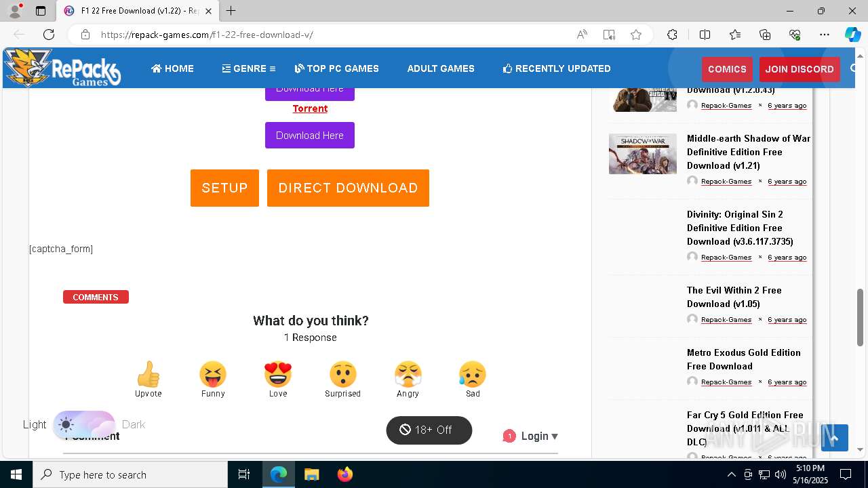
Task: Open Immersive Reader icon
Action: click(609, 35)
